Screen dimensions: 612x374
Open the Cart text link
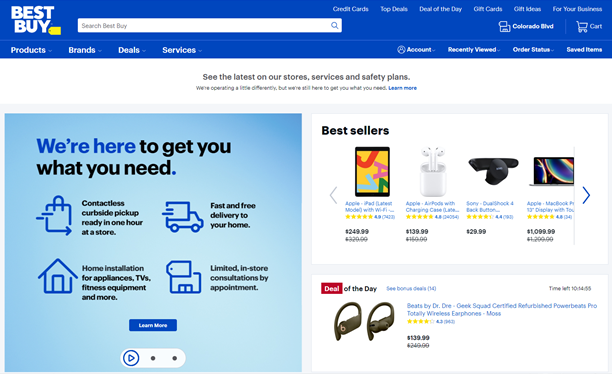596,26
